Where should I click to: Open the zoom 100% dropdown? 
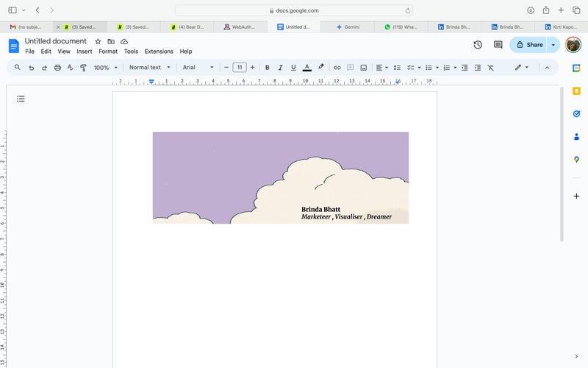coord(105,68)
